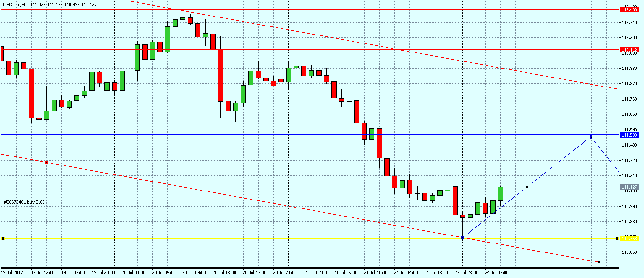The width and height of the screenshot is (644, 278).
Task: Click the 111.760 price scale label
Action: [629, 99]
